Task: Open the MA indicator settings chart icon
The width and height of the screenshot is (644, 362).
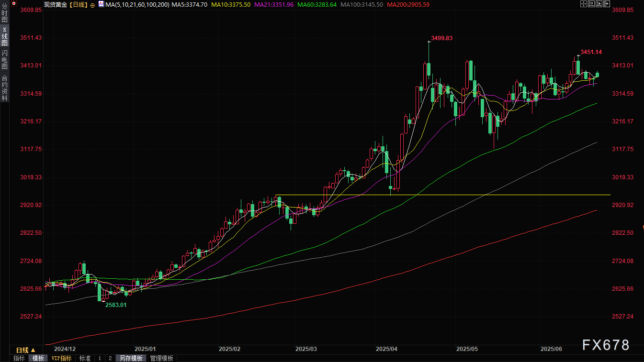Action: [101, 4]
